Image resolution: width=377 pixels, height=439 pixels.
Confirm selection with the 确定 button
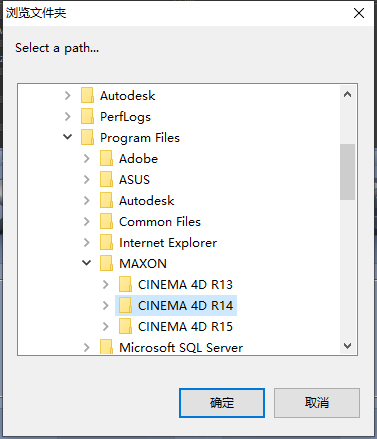222,403
